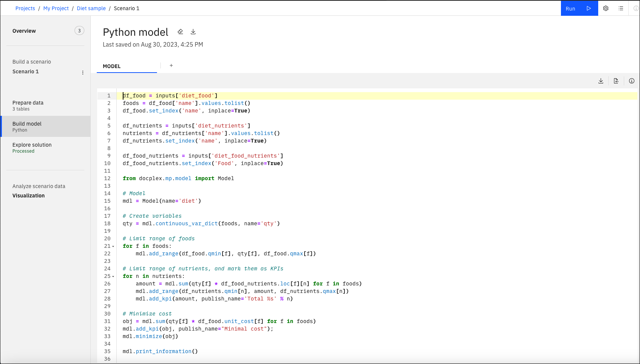Open Explore solution section
This screenshot has height=364, width=640.
tap(45, 147)
